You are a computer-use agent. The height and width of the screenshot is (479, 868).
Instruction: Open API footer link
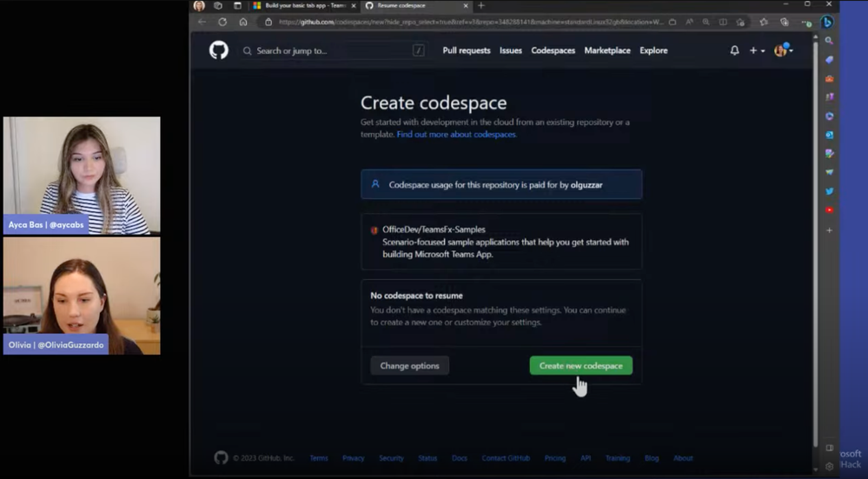[586, 458]
